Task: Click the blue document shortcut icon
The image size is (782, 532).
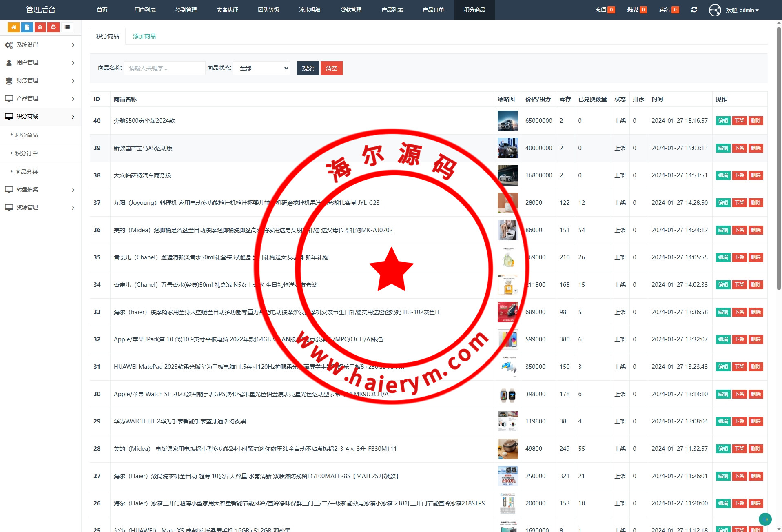Action: point(27,27)
